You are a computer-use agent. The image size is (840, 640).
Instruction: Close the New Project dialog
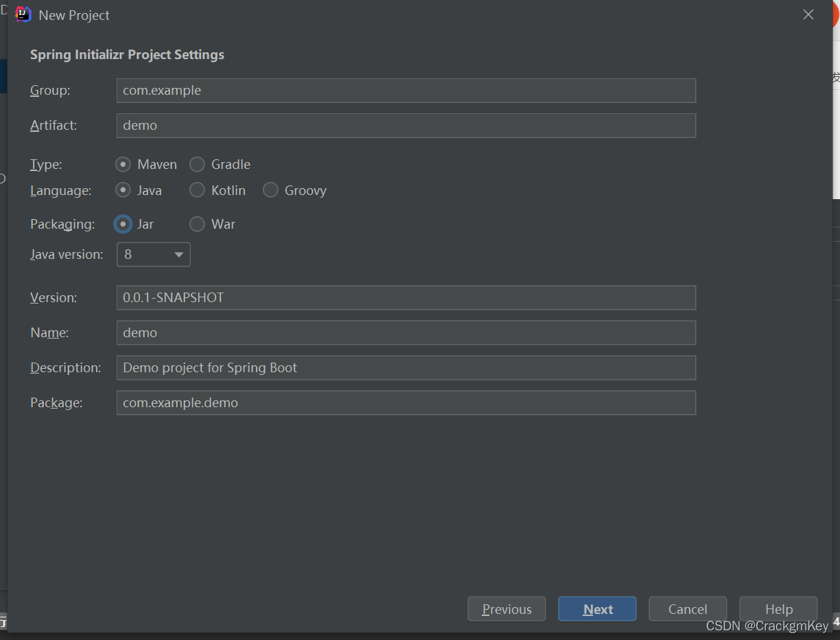tap(808, 14)
